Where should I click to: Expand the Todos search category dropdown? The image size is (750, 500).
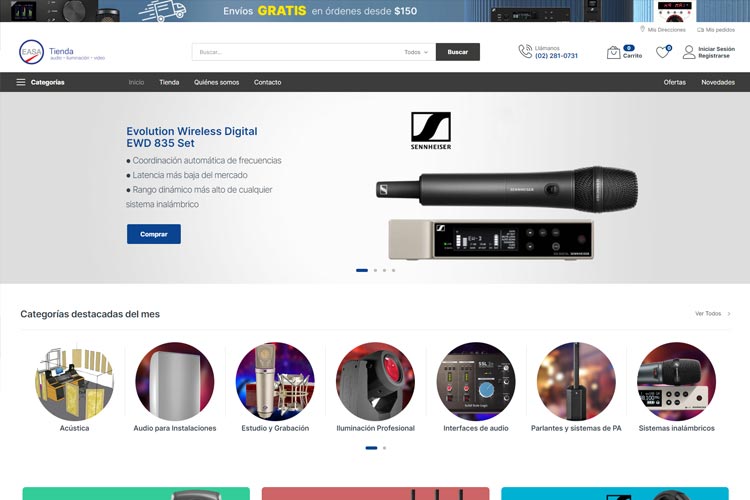(416, 52)
